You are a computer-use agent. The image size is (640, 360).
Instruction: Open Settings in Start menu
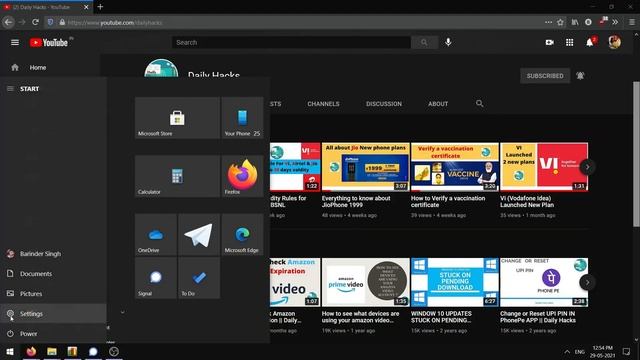[53, 313]
